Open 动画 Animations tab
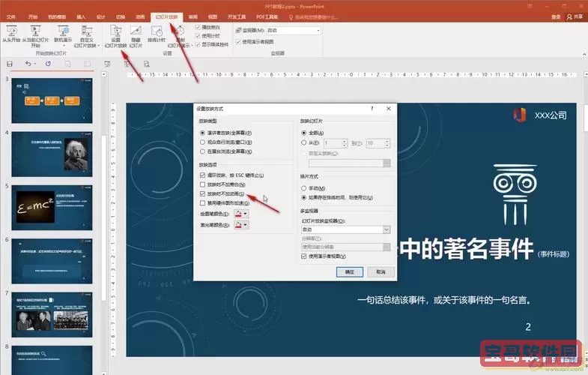 [x=140, y=17]
